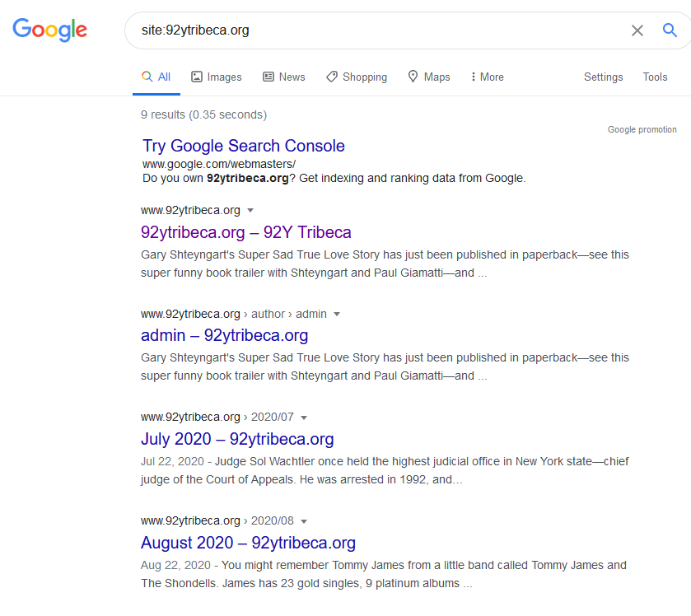This screenshot has width=691, height=616.
Task: Open the 92ytribeca.org – 92Y Tribeca result
Action: (x=246, y=232)
